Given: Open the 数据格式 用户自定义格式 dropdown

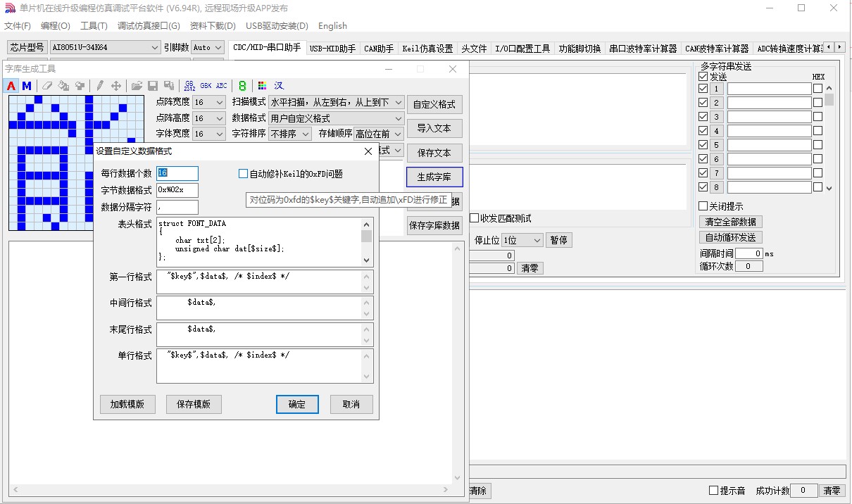Looking at the screenshot, I should click(x=336, y=118).
